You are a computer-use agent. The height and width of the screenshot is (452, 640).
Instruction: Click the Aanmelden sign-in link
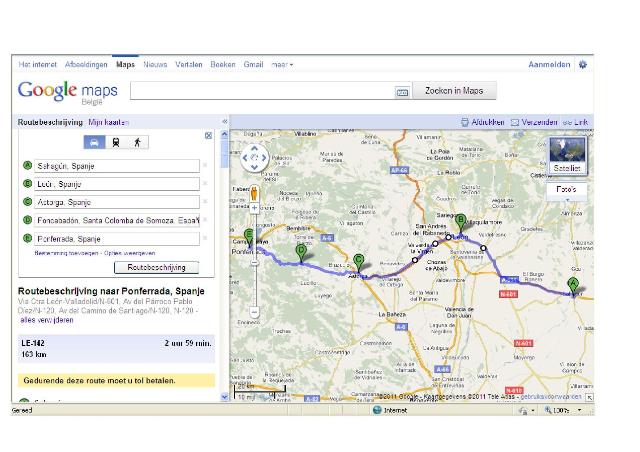[549, 65]
